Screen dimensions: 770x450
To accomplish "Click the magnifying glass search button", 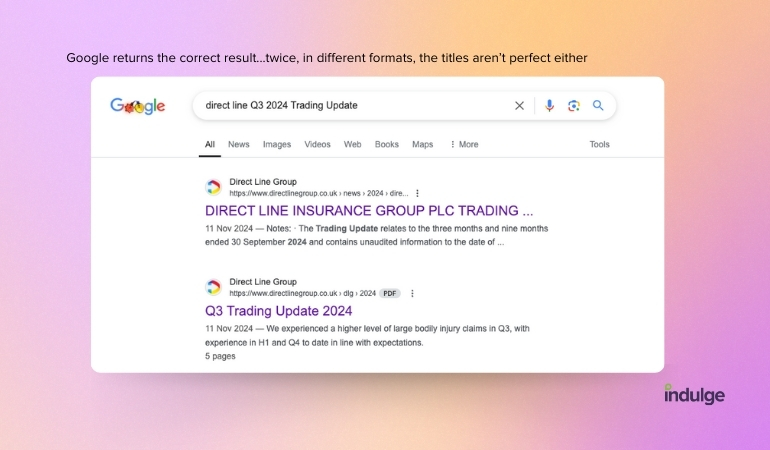I will [x=598, y=105].
